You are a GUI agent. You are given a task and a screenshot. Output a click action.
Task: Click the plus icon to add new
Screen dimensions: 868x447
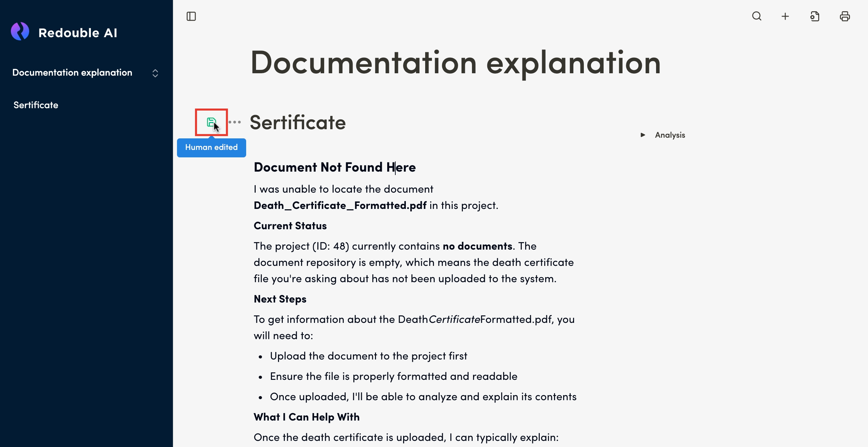pos(785,16)
